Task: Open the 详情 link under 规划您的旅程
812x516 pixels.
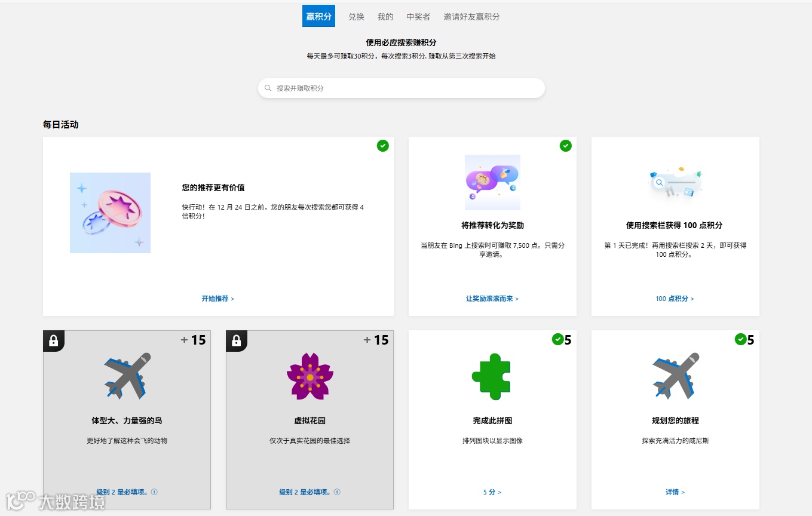Action: (x=675, y=492)
